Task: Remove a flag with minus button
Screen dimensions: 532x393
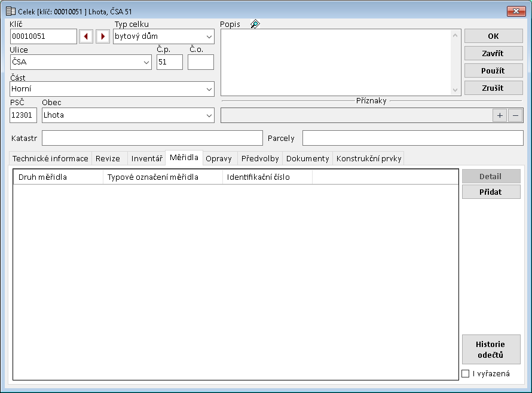Action: coord(515,116)
